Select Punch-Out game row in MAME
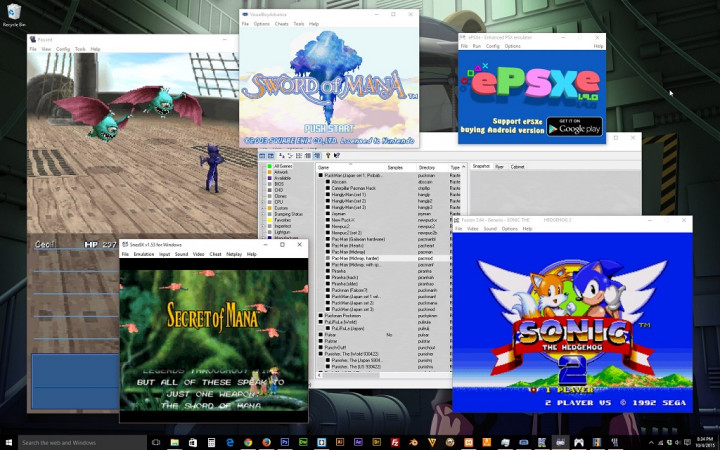The image size is (720, 450). tap(386, 348)
